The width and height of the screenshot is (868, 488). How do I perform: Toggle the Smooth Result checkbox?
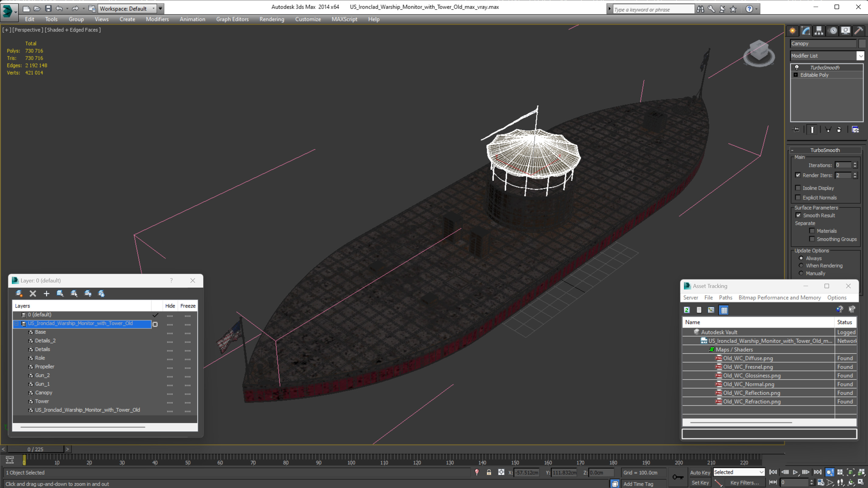tap(798, 215)
